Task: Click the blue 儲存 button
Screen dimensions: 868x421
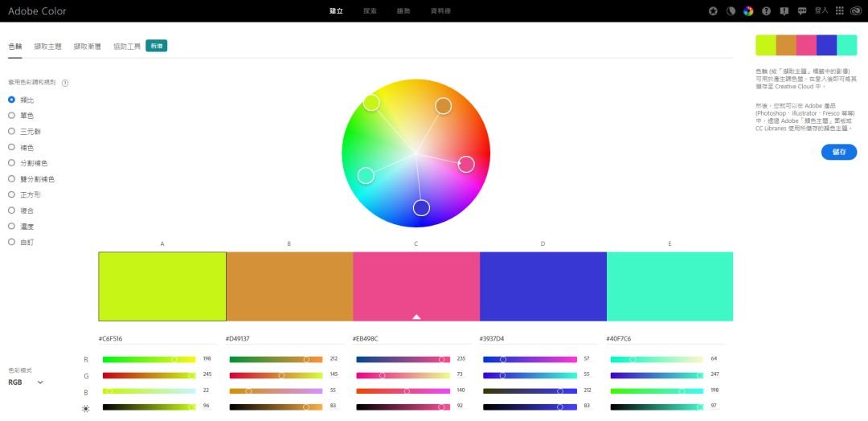Action: click(x=838, y=152)
